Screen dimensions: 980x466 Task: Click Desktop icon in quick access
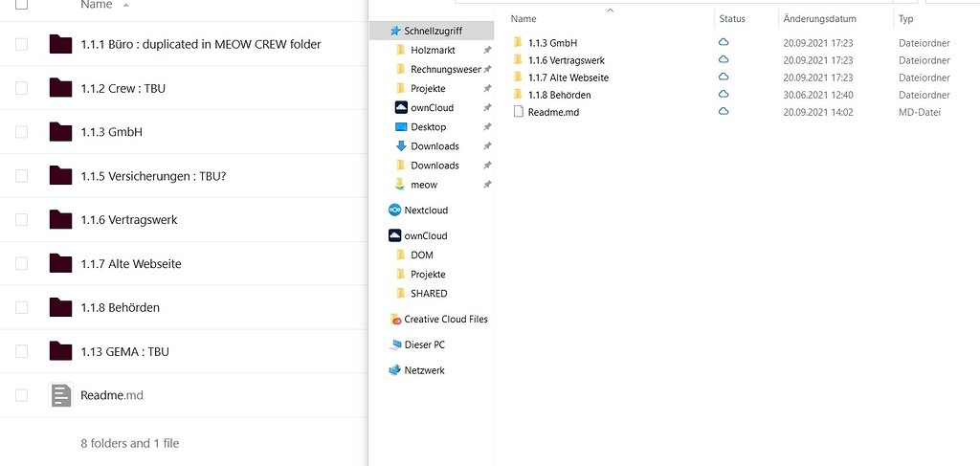401,127
